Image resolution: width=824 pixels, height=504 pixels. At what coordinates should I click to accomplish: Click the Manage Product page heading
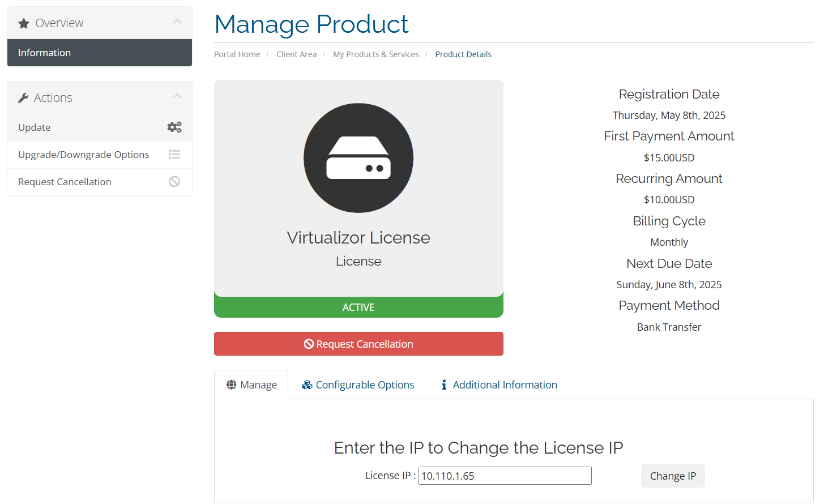(311, 24)
